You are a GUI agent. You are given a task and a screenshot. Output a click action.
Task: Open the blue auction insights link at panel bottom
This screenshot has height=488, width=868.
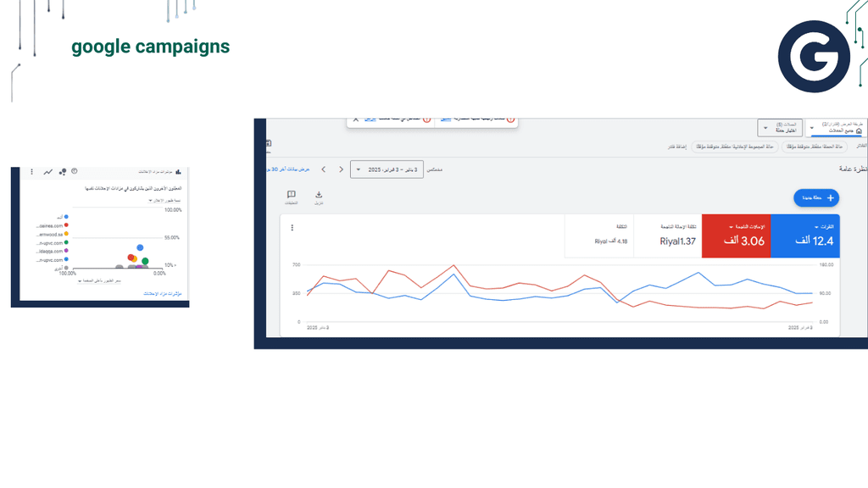(162, 294)
